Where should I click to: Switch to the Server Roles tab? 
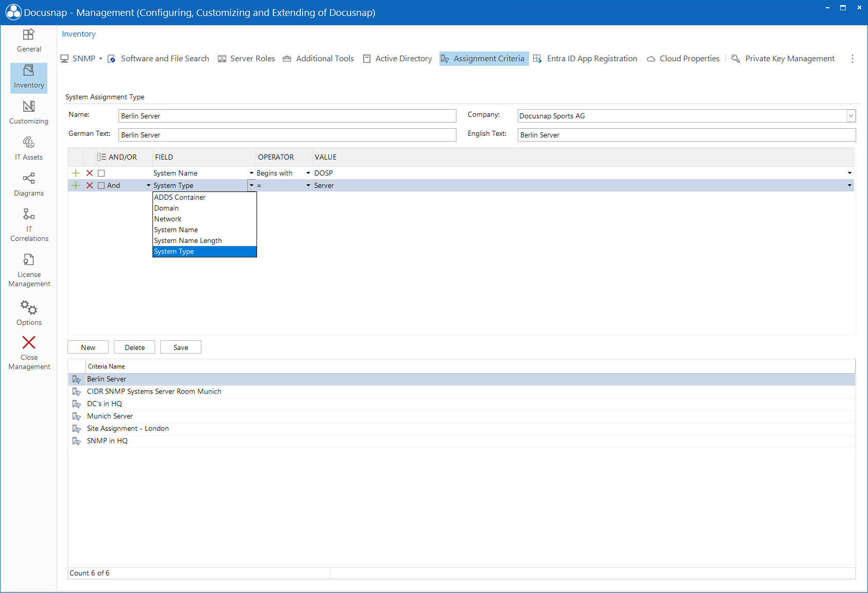(246, 59)
